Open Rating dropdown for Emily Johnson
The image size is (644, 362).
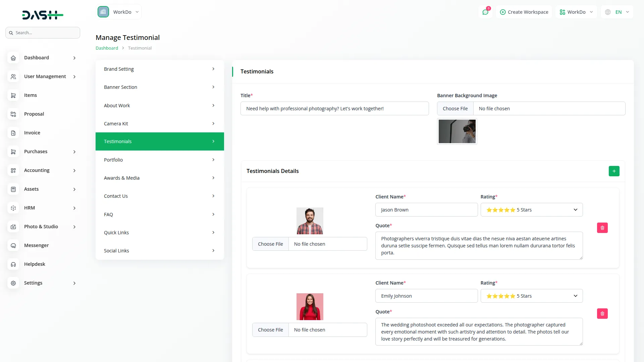tap(531, 296)
